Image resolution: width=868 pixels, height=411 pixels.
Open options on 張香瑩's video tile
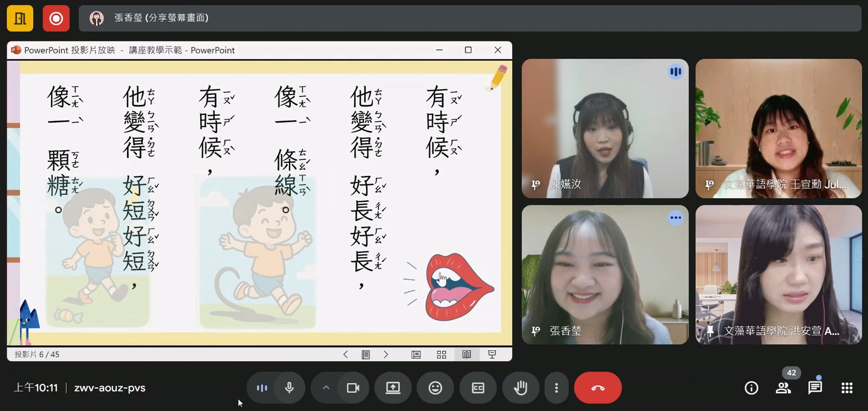pyautogui.click(x=675, y=218)
